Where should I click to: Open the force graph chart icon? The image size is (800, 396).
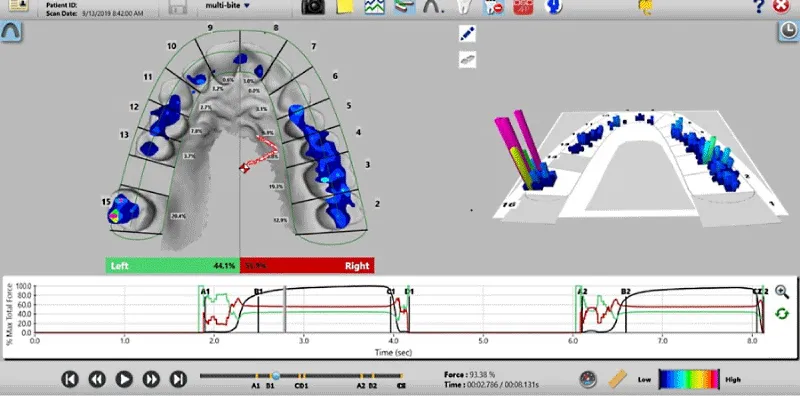coord(374,6)
